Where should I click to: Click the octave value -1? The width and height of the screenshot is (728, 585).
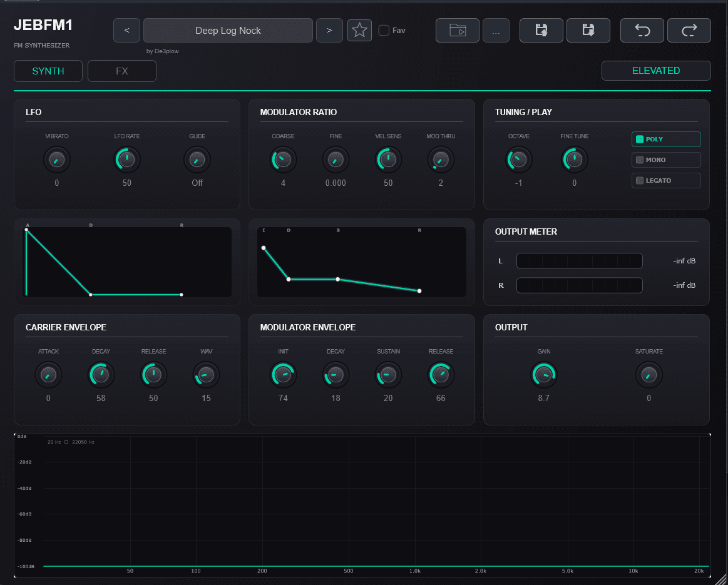coord(518,183)
